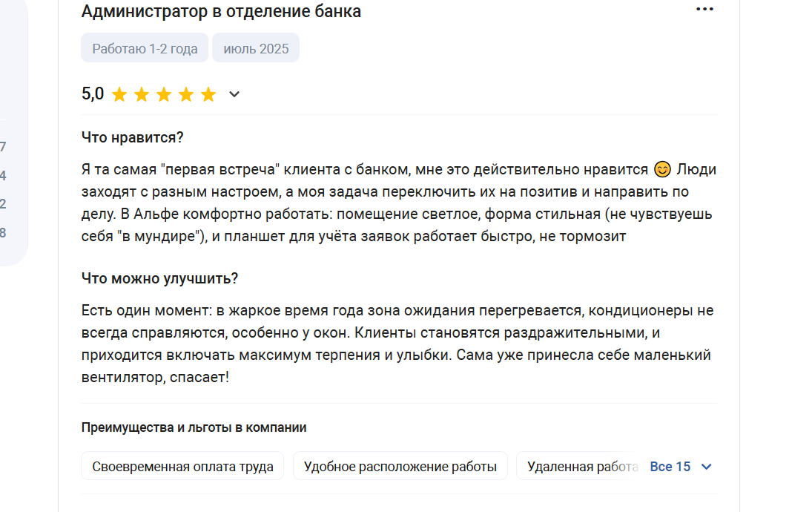Click the smiling emoji in review text

tap(662, 169)
